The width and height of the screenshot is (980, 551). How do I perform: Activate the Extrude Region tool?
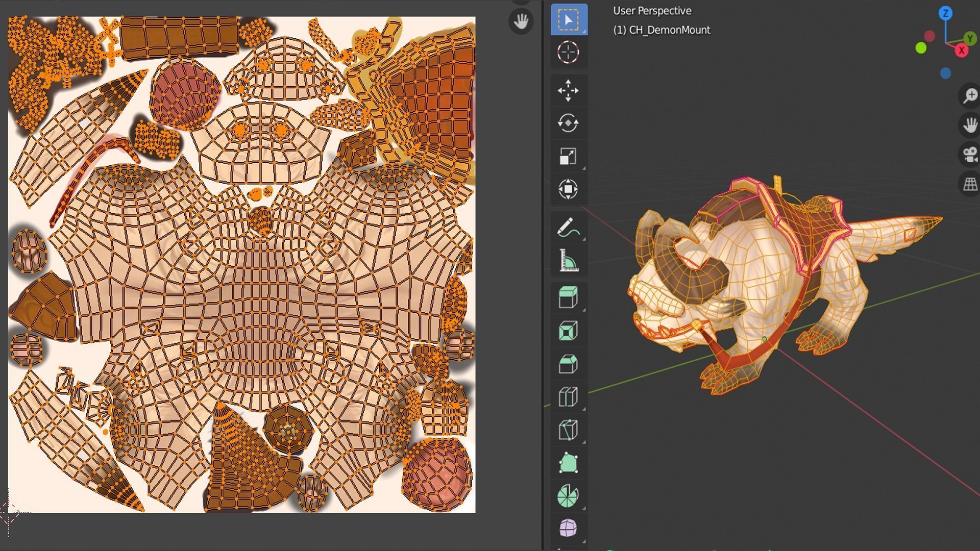[x=569, y=297]
